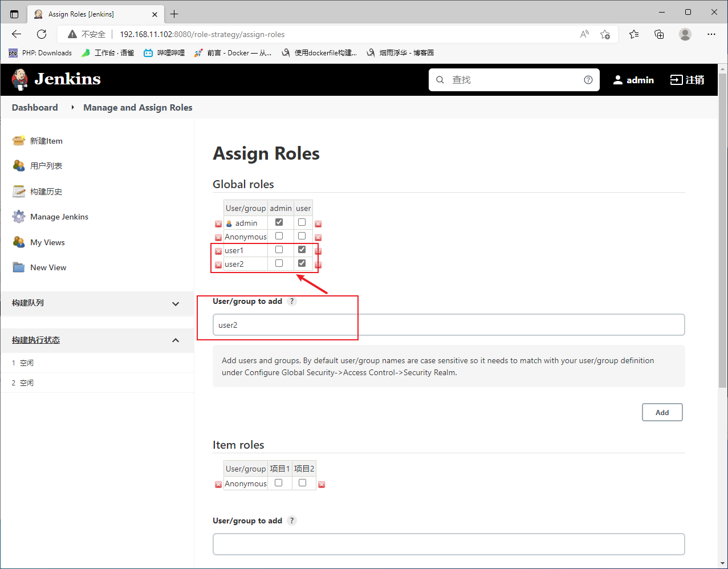The width and height of the screenshot is (728, 569).
Task: Click right delete icon in Item roles Anonymous row
Action: click(322, 485)
